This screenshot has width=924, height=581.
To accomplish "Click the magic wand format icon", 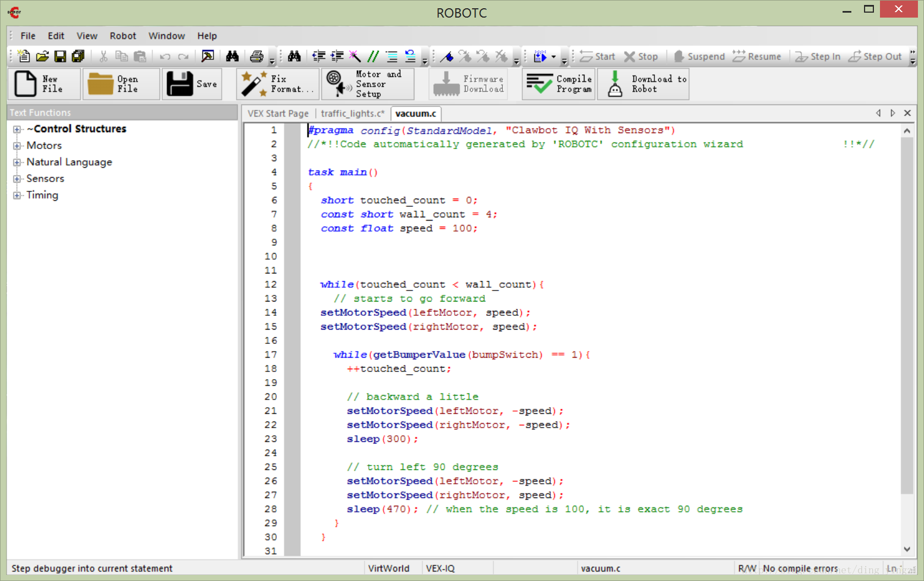I will pos(355,56).
